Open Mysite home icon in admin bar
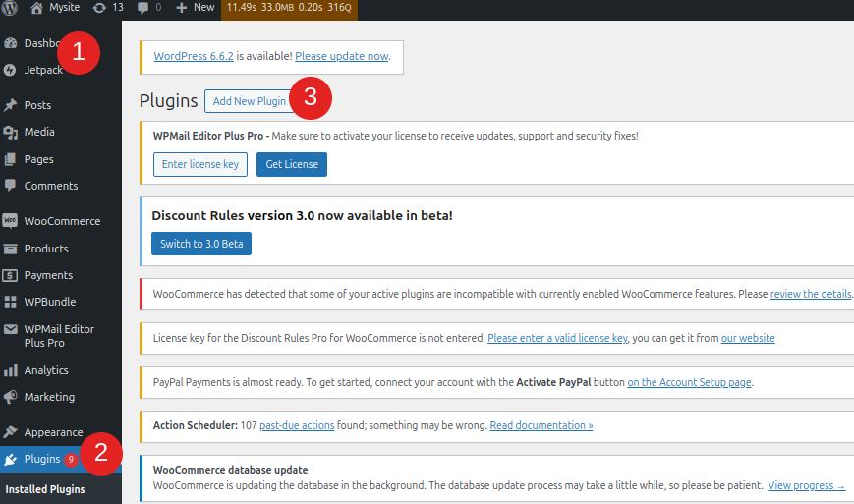 point(36,8)
